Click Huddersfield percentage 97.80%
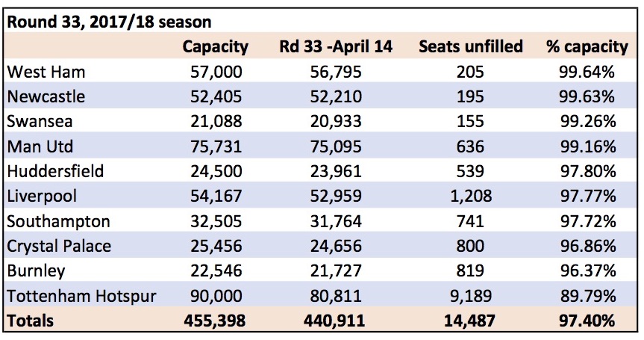Viewport: 644px width, 340px height. click(588, 171)
